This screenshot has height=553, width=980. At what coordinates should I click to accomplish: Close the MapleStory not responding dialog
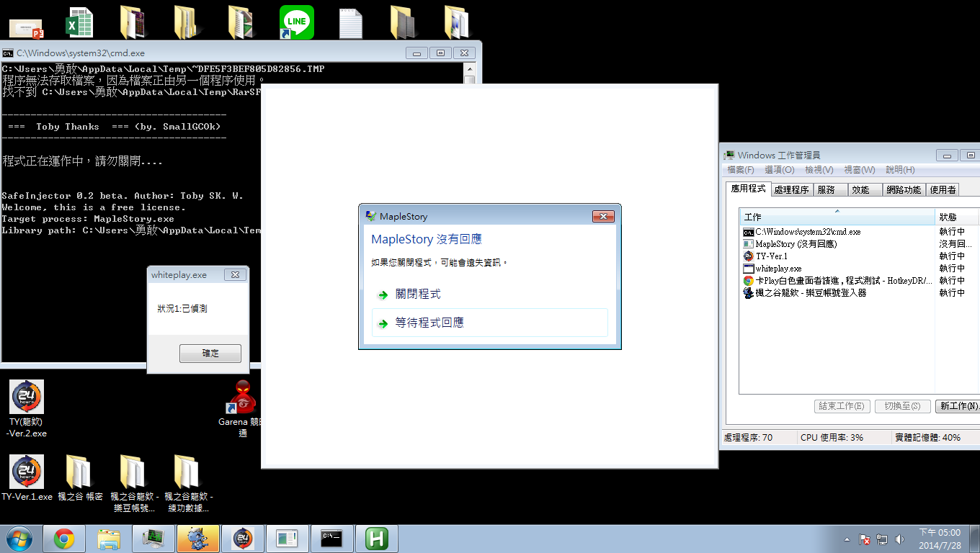(x=602, y=216)
